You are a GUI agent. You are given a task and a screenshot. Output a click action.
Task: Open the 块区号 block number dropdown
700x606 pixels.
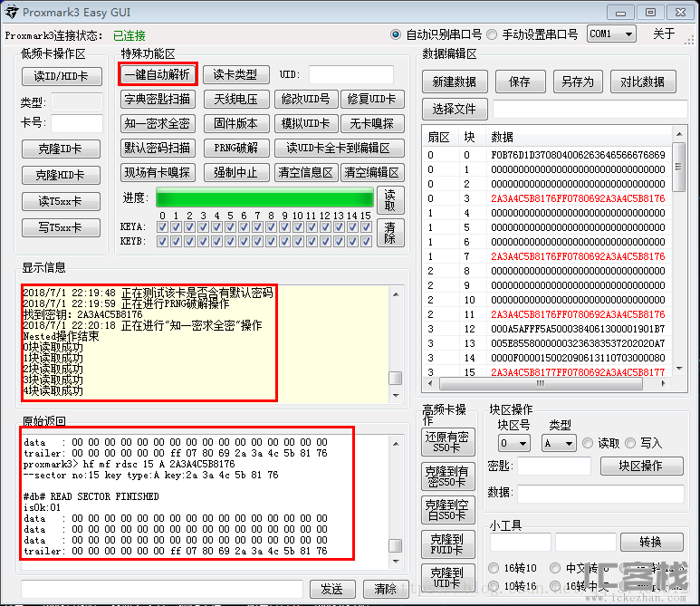513,443
